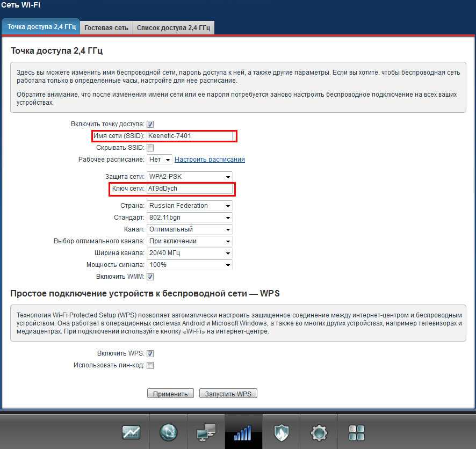Viewport: 476px width, 449px height.
Task: Open the firewall shield security icon
Action: pyautogui.click(x=282, y=432)
